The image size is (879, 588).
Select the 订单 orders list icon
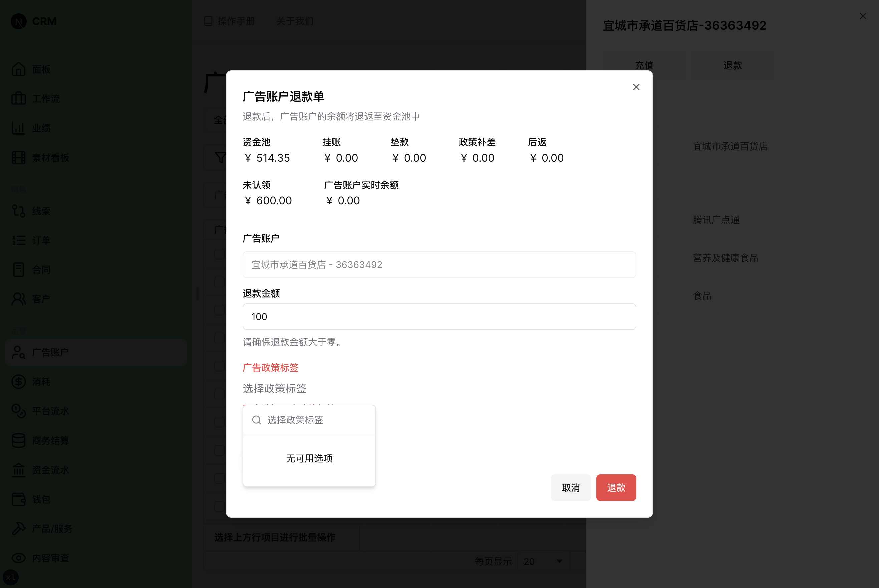(18, 240)
